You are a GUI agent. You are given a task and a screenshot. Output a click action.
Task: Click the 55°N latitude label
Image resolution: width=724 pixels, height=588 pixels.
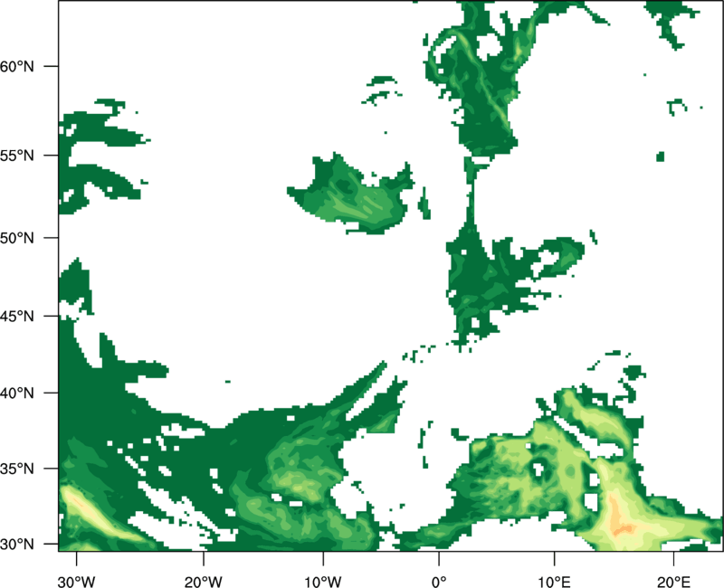17,156
